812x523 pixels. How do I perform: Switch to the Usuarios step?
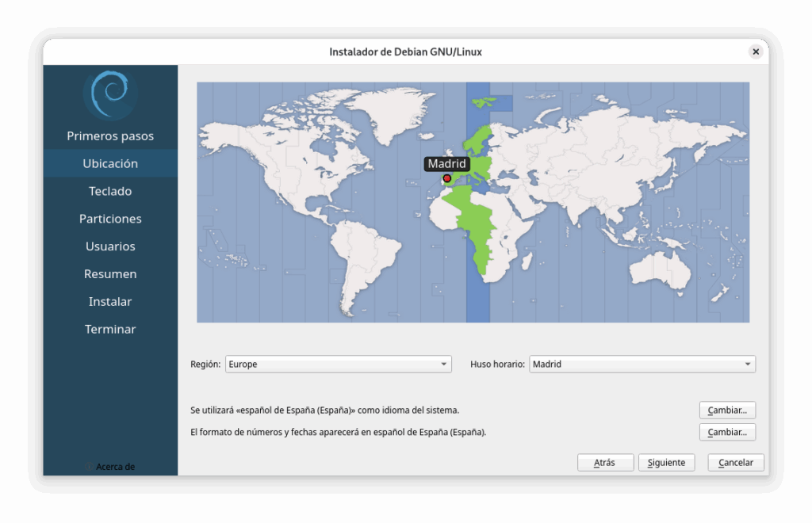tap(110, 246)
